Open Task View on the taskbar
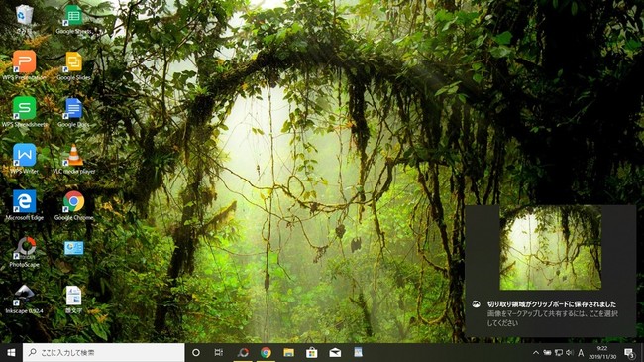 click(x=219, y=352)
